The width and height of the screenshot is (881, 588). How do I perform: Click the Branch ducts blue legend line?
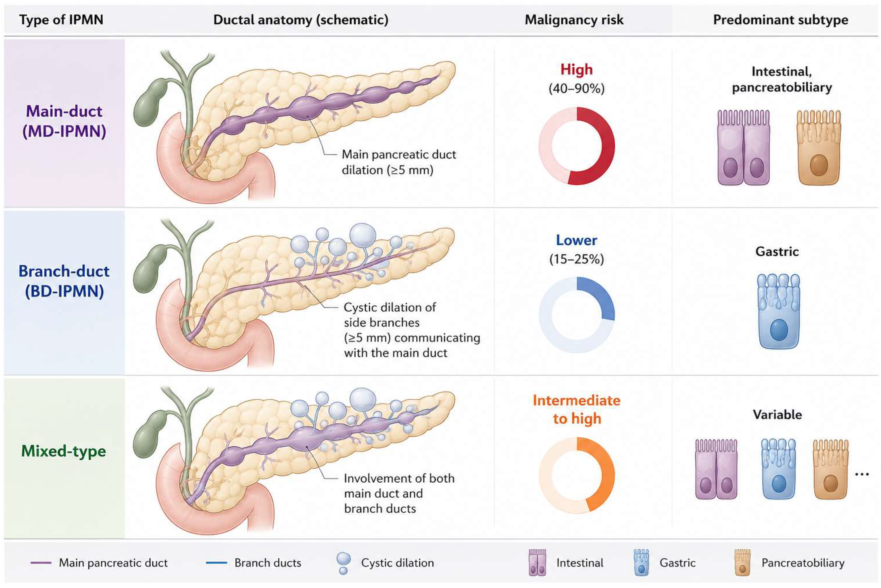[x=216, y=563]
